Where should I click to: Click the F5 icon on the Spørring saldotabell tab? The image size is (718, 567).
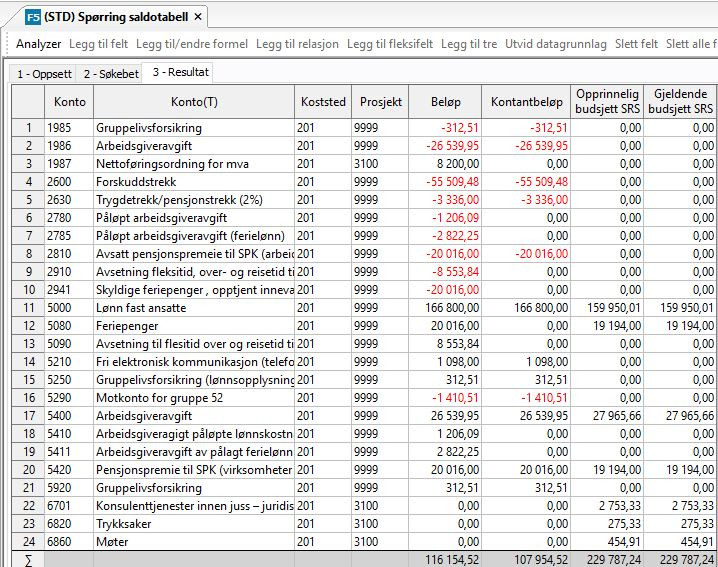[x=33, y=17]
